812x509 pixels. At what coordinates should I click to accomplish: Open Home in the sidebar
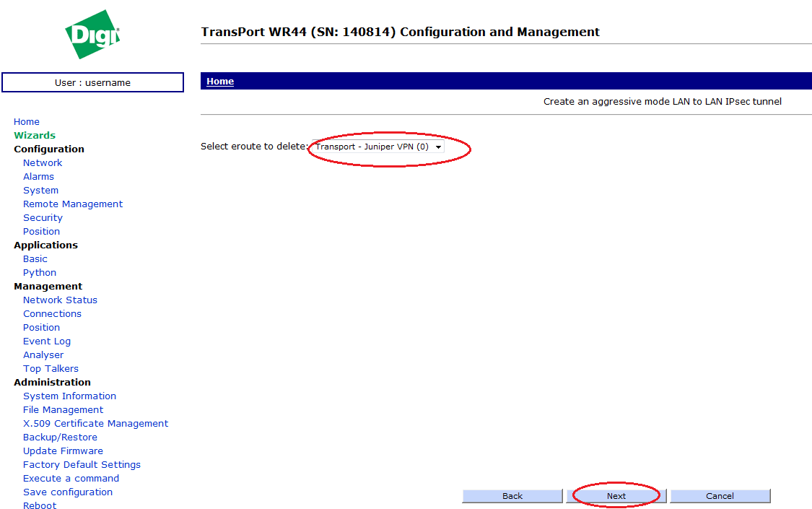coord(27,122)
